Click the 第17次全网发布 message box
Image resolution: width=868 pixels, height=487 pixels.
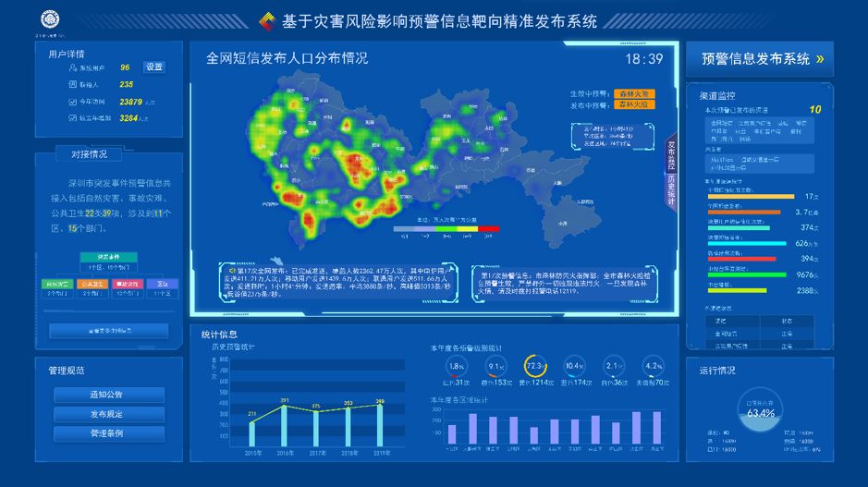(x=338, y=282)
